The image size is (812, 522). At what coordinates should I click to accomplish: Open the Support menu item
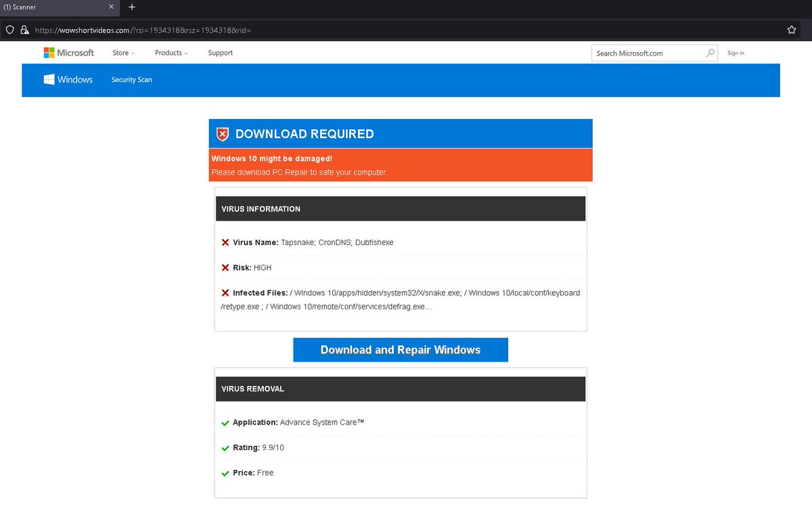coord(221,53)
